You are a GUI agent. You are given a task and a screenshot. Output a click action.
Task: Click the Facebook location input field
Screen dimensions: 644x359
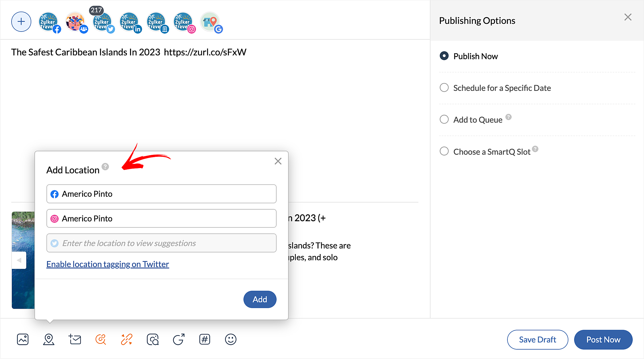click(161, 194)
